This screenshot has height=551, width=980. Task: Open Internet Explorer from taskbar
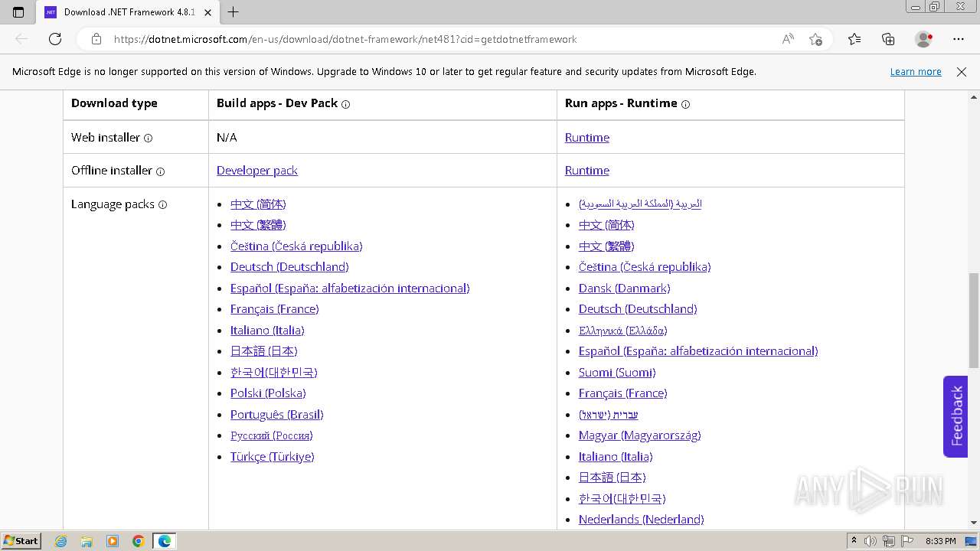(x=61, y=541)
